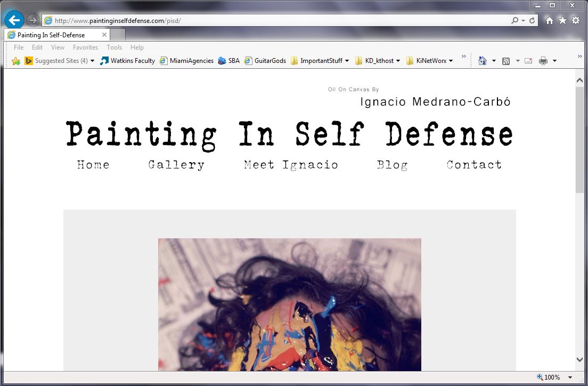Viewport: 588px width, 386px height.
Task: Click the browser Forward arrow button
Action: click(x=33, y=20)
